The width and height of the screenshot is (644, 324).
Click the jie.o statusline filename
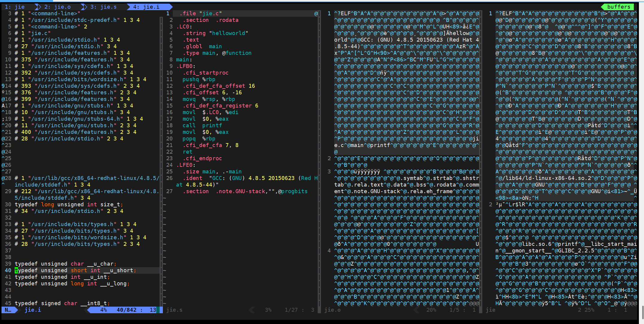332,310
